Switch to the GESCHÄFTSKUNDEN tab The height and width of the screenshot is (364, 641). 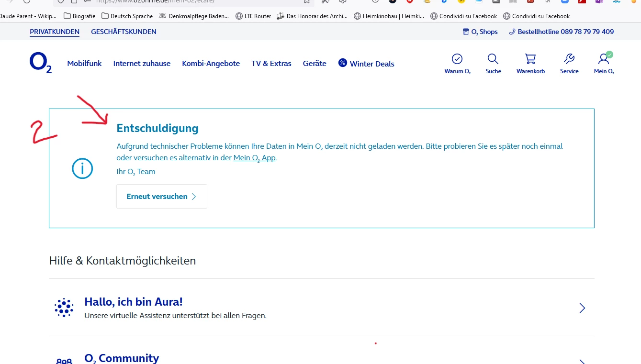[x=124, y=32]
